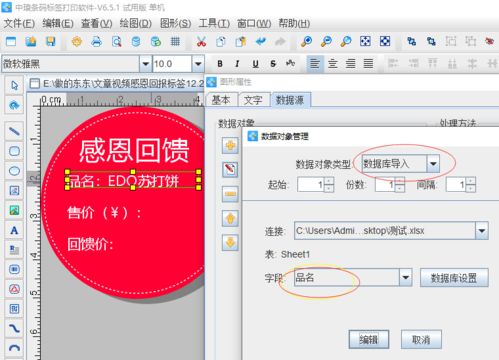Viewport: 499px width, 360px height.
Task: Switch to the 数据源 tab
Action: coord(291,100)
